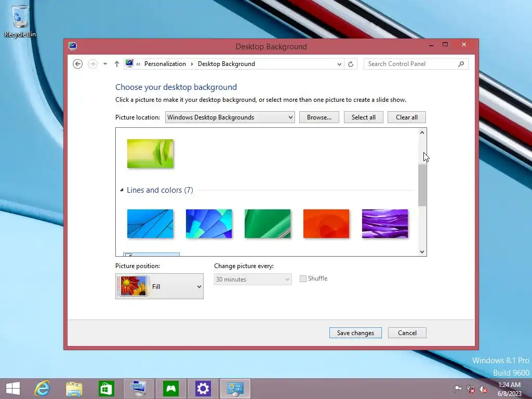Click Save changes button

(355, 333)
